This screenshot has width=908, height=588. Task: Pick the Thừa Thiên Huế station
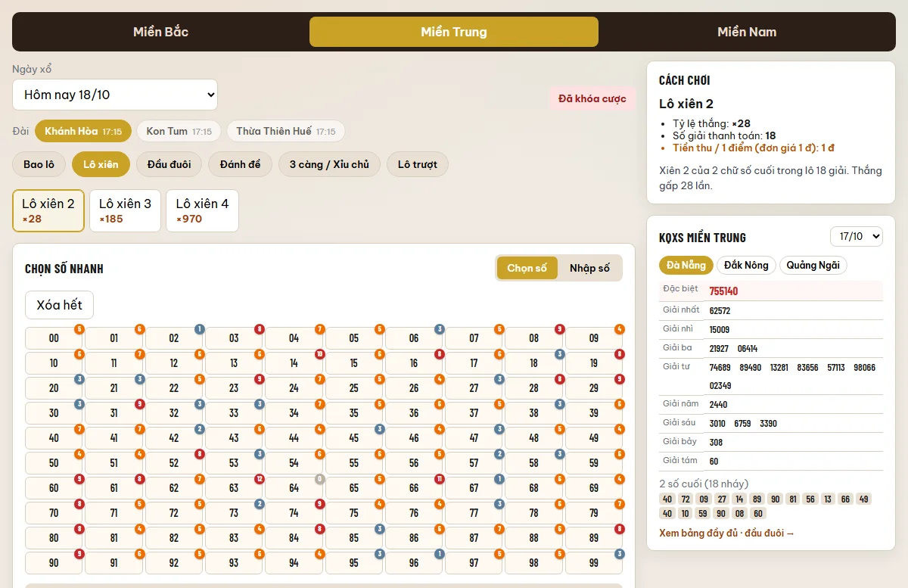(285, 131)
